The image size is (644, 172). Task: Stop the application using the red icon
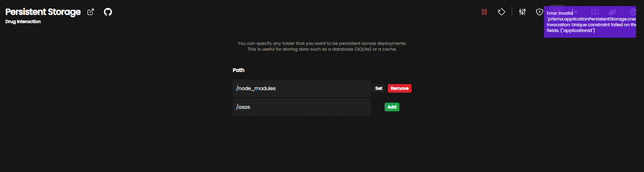coord(484,12)
